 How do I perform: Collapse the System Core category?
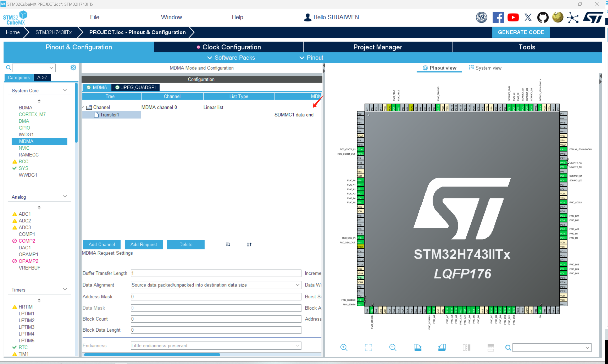click(65, 90)
